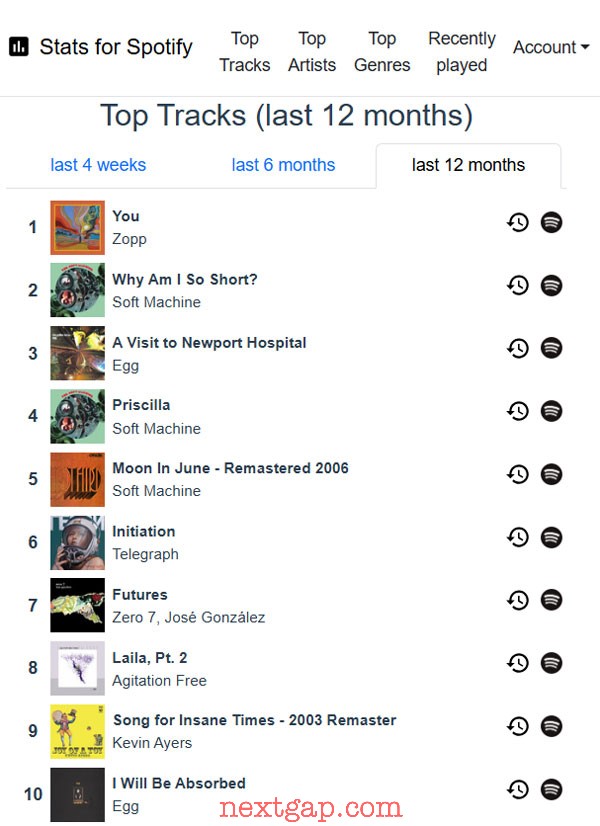Click the Zopp You album cover

point(77,228)
